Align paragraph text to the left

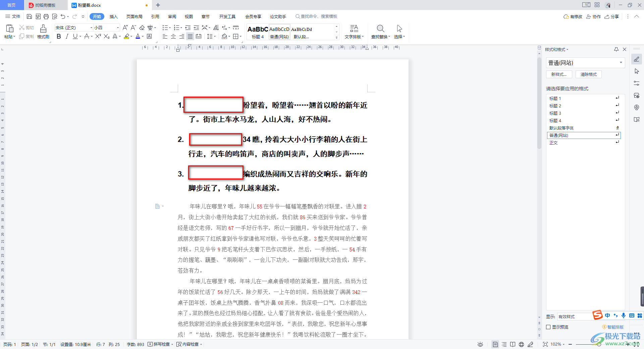(x=165, y=36)
